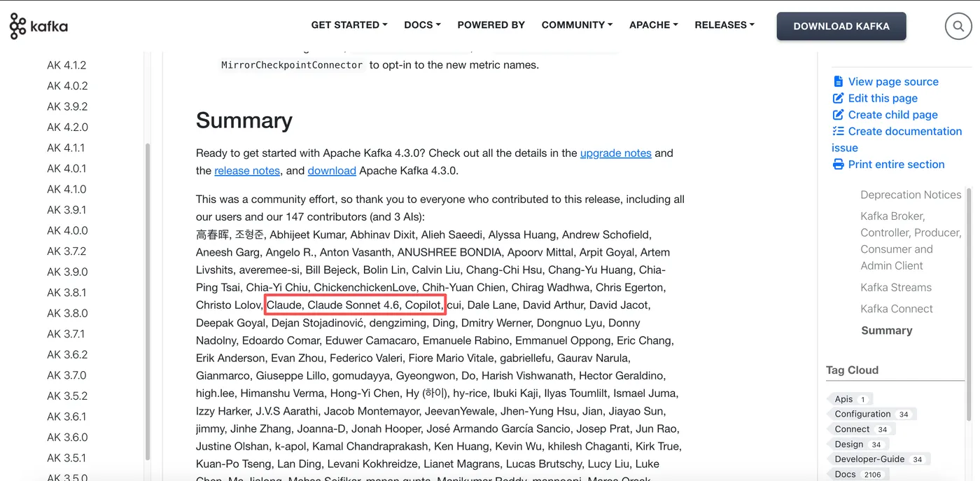
Task: Expand the DOCS dropdown menu
Action: pyautogui.click(x=422, y=25)
